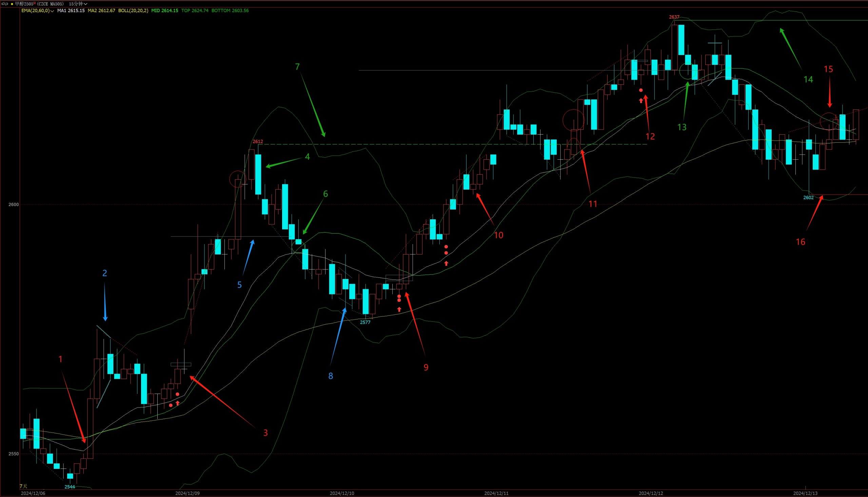Click the 7天 range label
The image size is (868, 497).
[23, 486]
